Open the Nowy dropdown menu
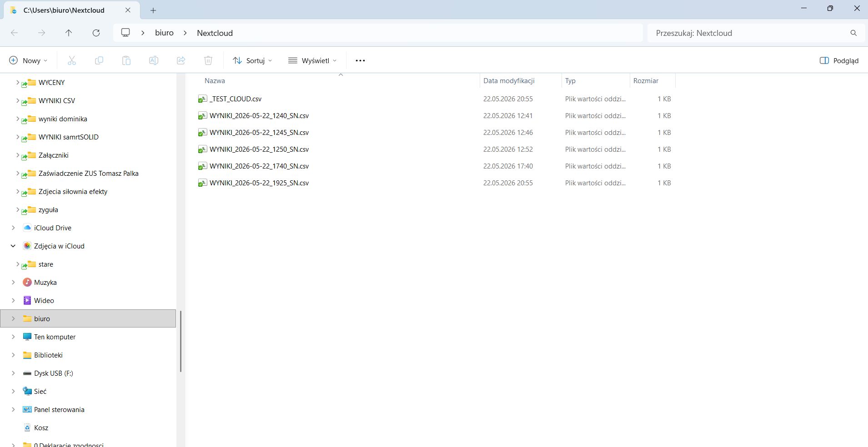Viewport: 868px width, 447px height. coord(28,60)
